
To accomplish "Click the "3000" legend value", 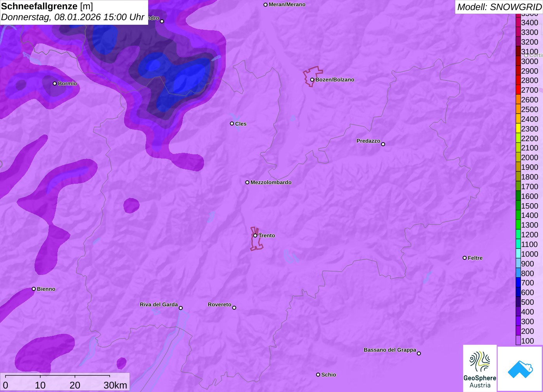I will (530, 61).
